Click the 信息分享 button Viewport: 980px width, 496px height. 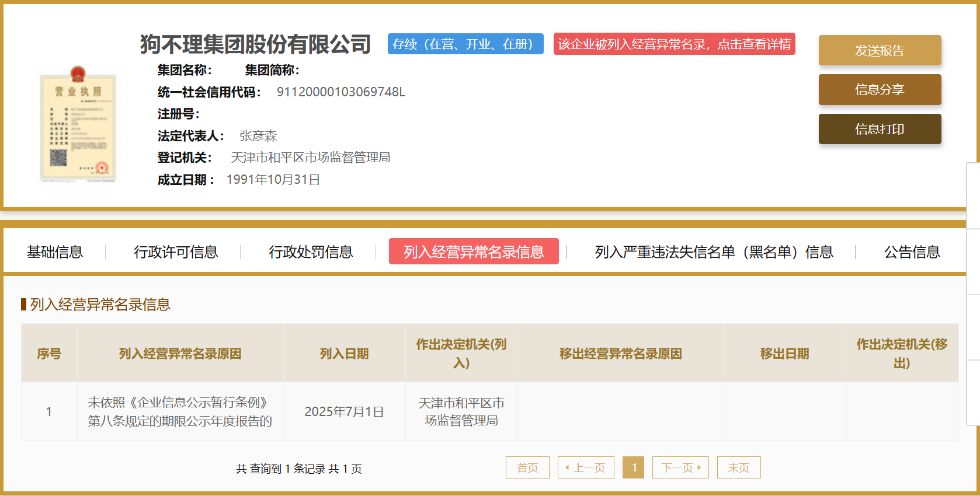pos(880,89)
